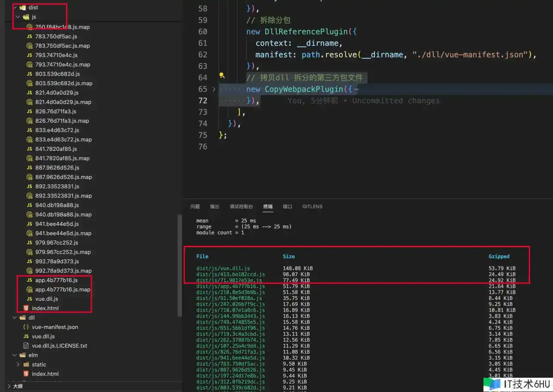Screen dimensions: 553x392
Task: Click the HTML5 icon of index.html under elm
Action: 26,374
